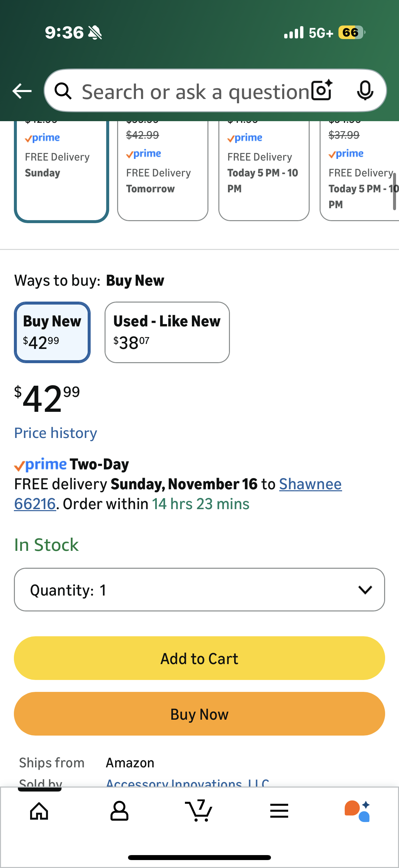Image resolution: width=399 pixels, height=868 pixels.
Task: Select the Buy New option
Action: pos(52,332)
